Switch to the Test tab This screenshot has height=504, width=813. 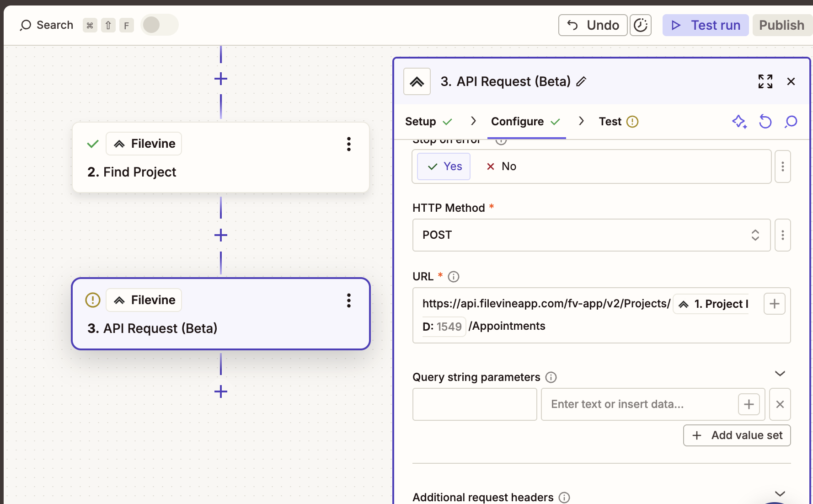(x=610, y=122)
